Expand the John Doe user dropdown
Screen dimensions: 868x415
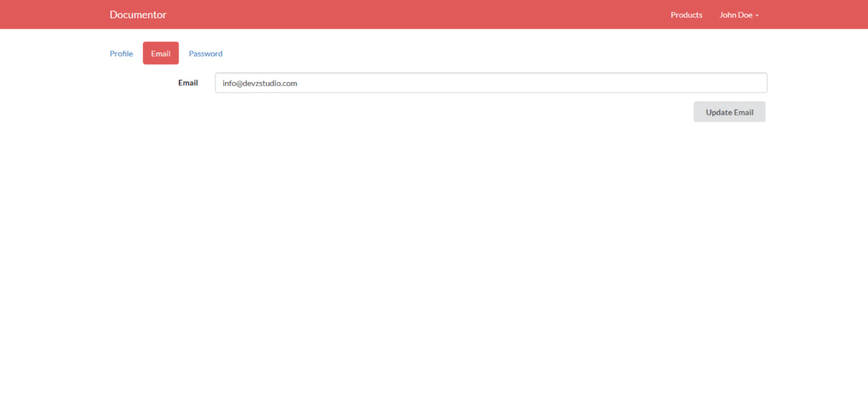click(x=739, y=15)
